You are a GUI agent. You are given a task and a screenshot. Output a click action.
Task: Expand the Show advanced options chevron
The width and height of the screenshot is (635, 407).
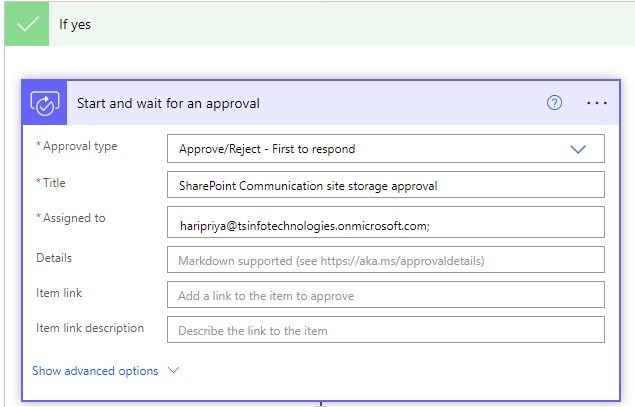click(x=174, y=370)
